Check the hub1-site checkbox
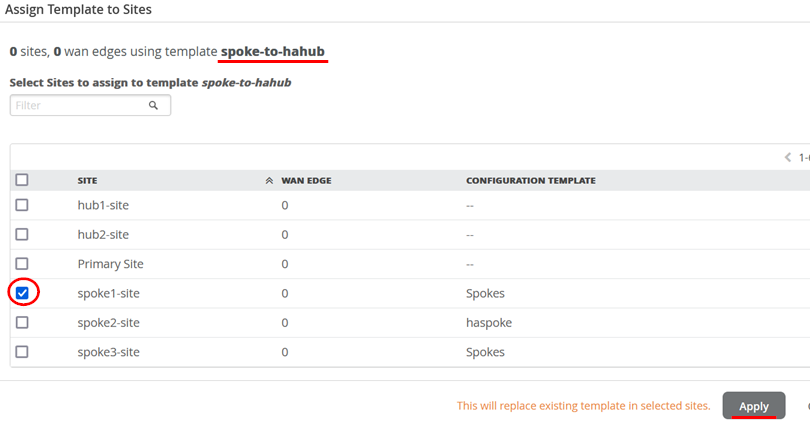The image size is (810, 428). tap(22, 205)
